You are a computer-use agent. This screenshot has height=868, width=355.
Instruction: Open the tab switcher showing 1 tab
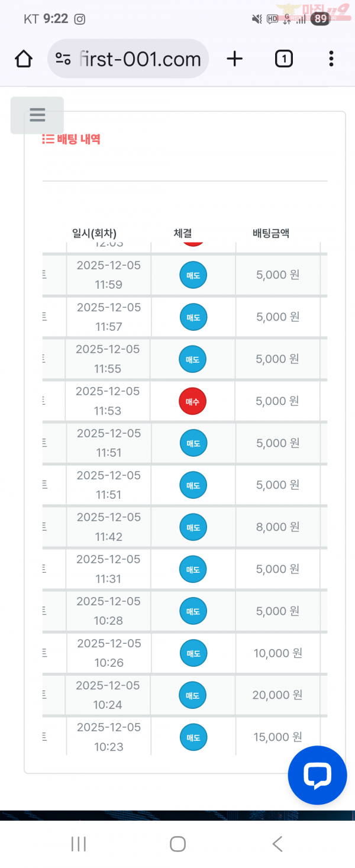click(x=283, y=59)
